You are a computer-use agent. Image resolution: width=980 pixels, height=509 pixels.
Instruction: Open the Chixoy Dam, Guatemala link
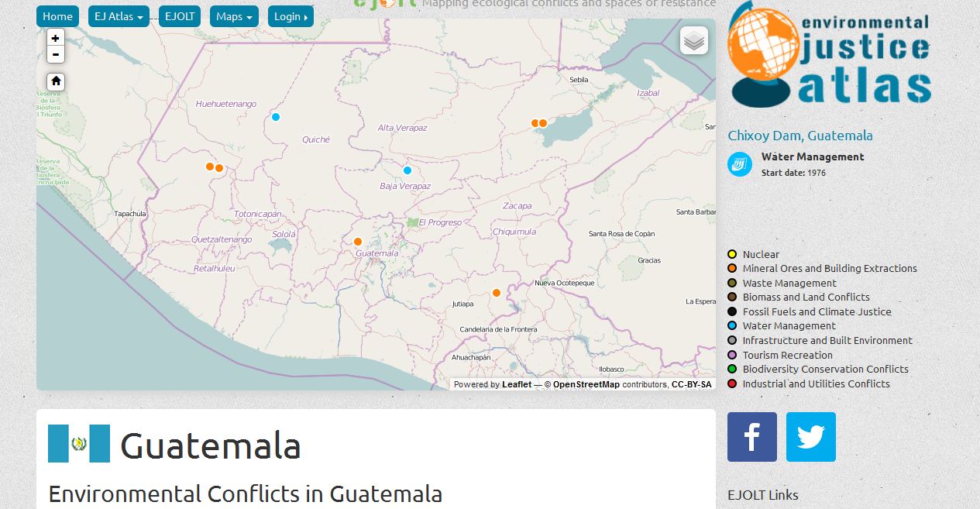point(799,136)
